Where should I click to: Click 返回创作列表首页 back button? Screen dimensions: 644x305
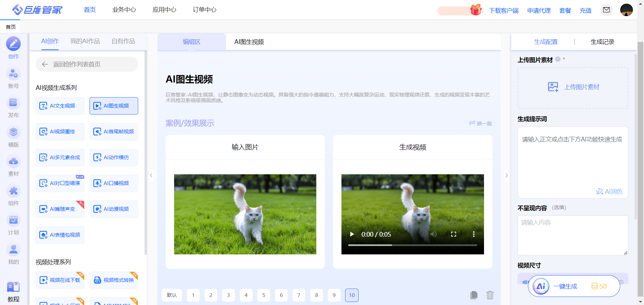[x=87, y=64]
